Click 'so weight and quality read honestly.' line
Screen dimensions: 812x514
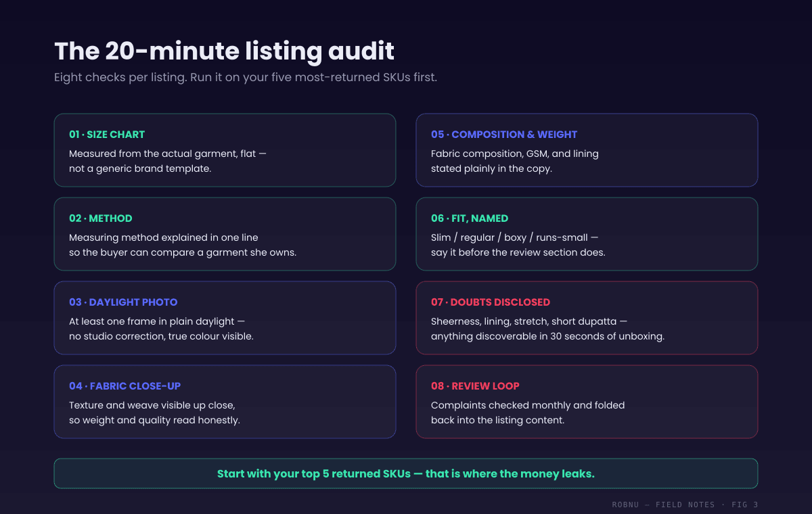tap(154, 420)
